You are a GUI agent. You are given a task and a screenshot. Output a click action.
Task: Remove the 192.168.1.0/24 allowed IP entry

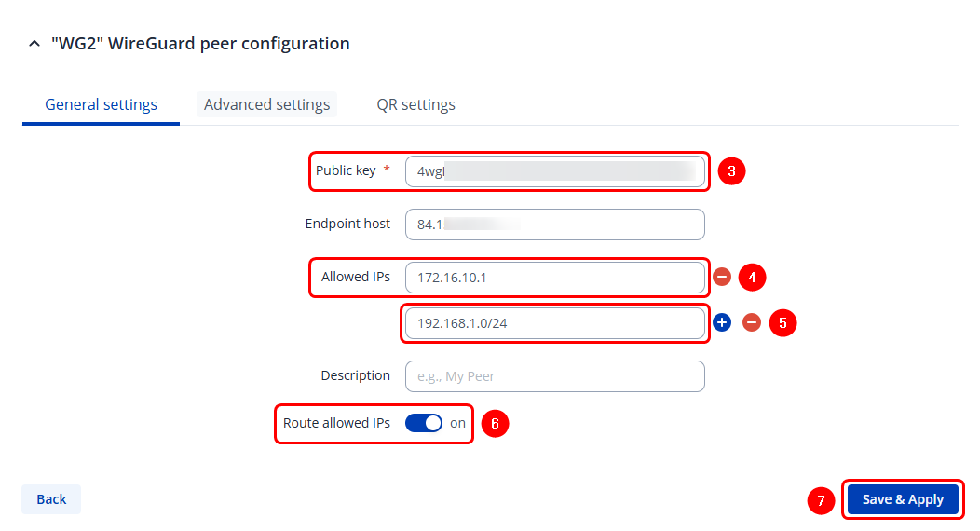click(753, 322)
